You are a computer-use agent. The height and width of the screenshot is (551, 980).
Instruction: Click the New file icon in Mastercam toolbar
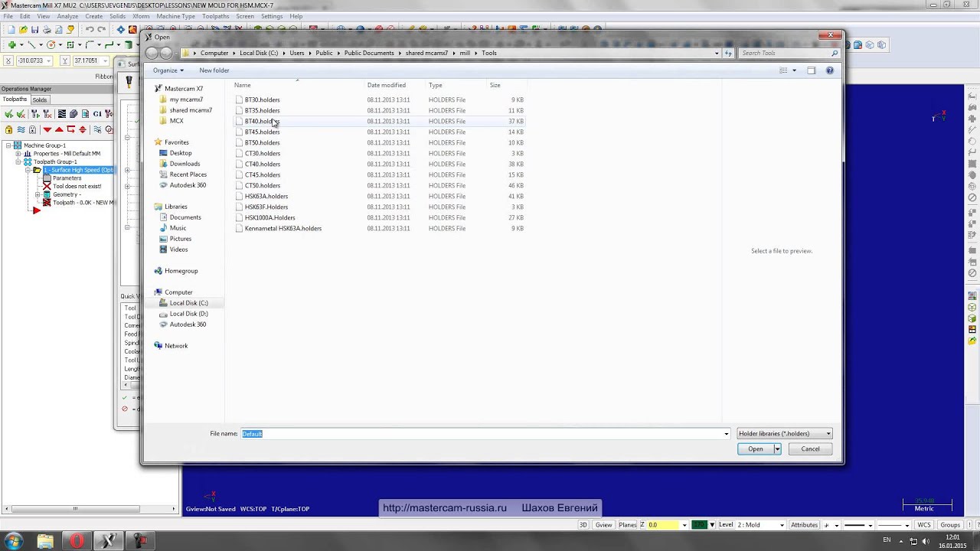coord(11,30)
